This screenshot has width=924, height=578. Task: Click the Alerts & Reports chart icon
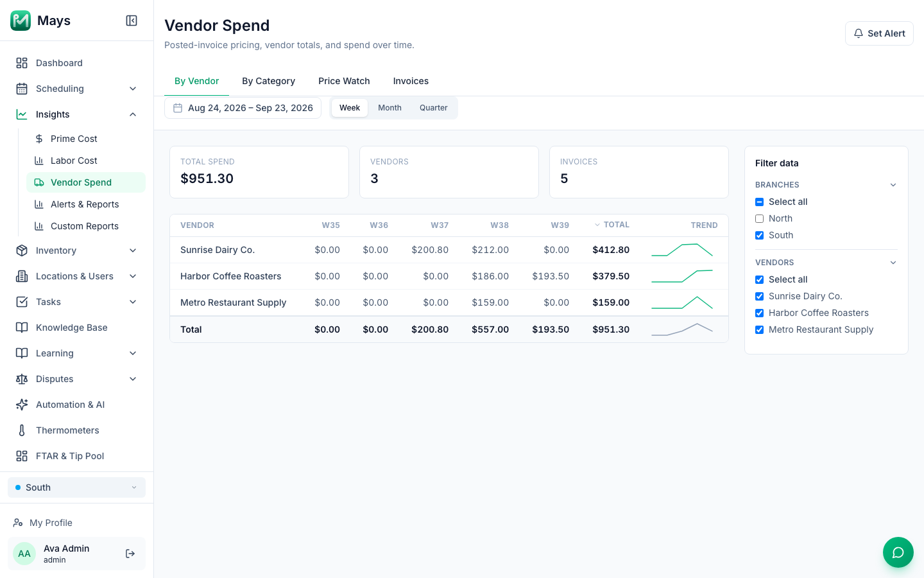[x=39, y=204]
